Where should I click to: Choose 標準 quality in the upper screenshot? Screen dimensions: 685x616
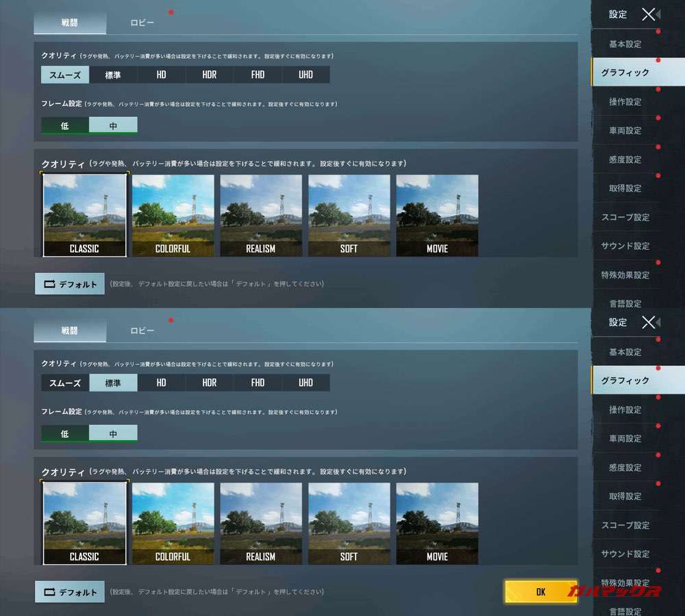point(113,75)
